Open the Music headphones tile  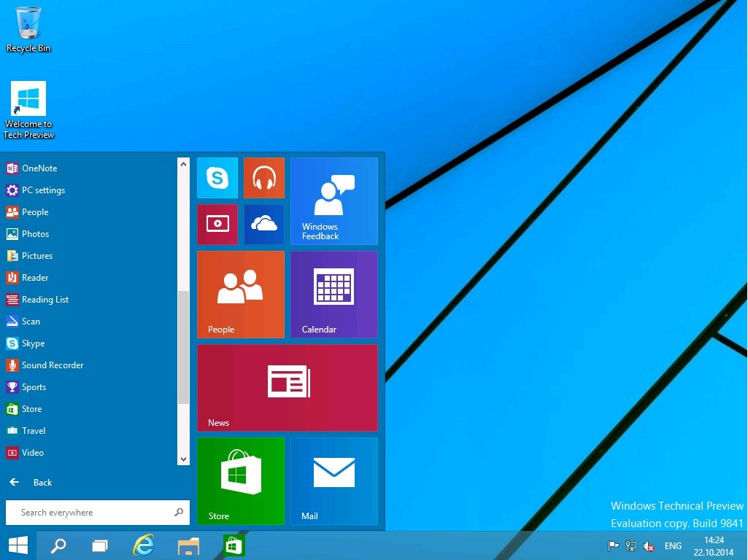tap(263, 178)
